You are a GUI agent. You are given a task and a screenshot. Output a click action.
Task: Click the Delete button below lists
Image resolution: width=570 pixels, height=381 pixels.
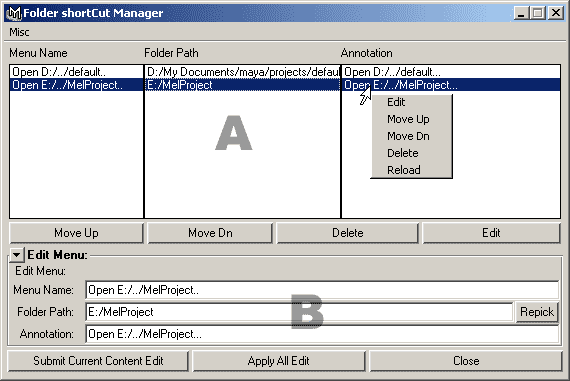click(x=348, y=233)
